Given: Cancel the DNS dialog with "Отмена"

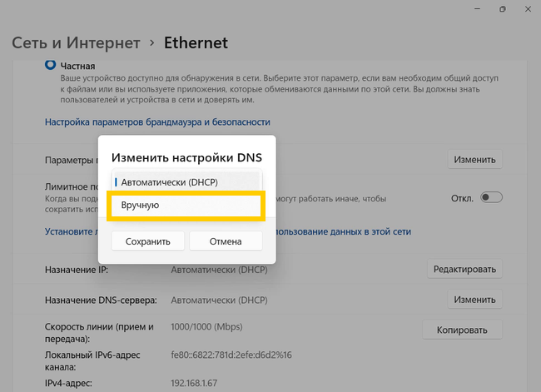Looking at the screenshot, I should [x=226, y=241].
